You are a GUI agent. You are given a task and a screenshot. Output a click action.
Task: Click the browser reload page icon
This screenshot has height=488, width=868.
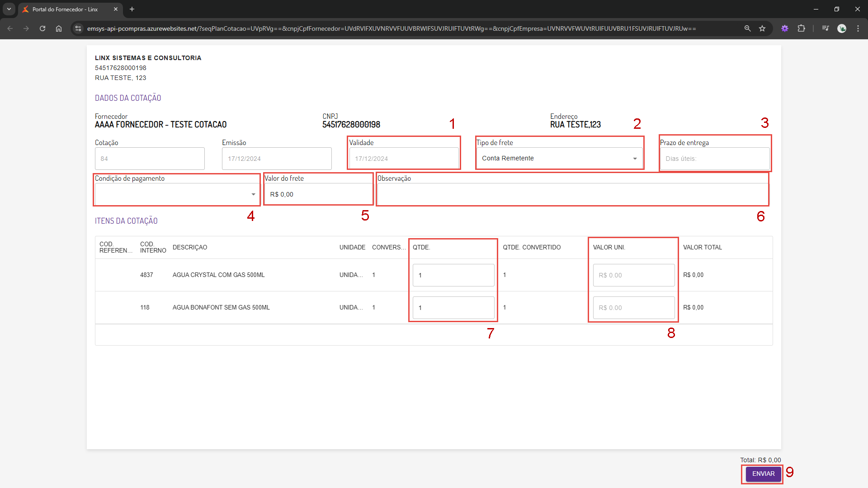tap(42, 28)
